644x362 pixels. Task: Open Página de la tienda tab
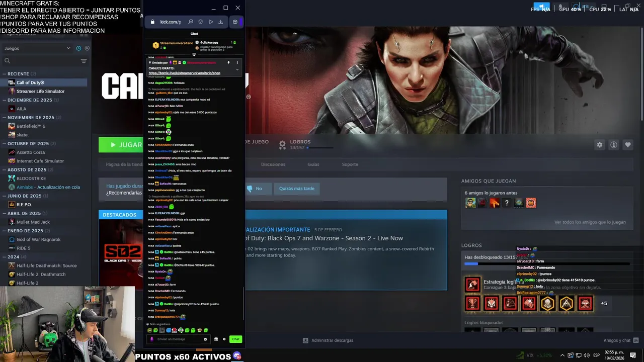pos(124,164)
